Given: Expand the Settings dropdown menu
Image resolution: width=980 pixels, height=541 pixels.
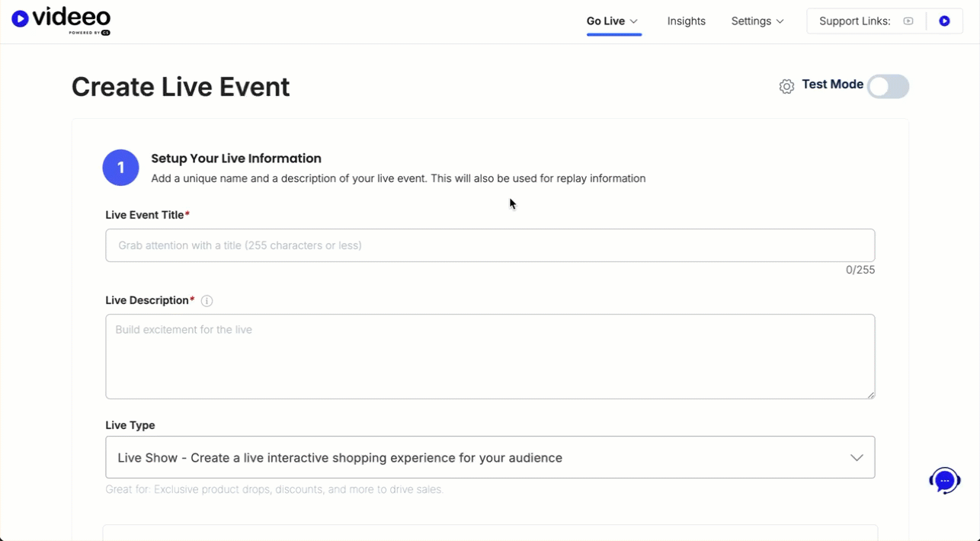Looking at the screenshot, I should (757, 21).
